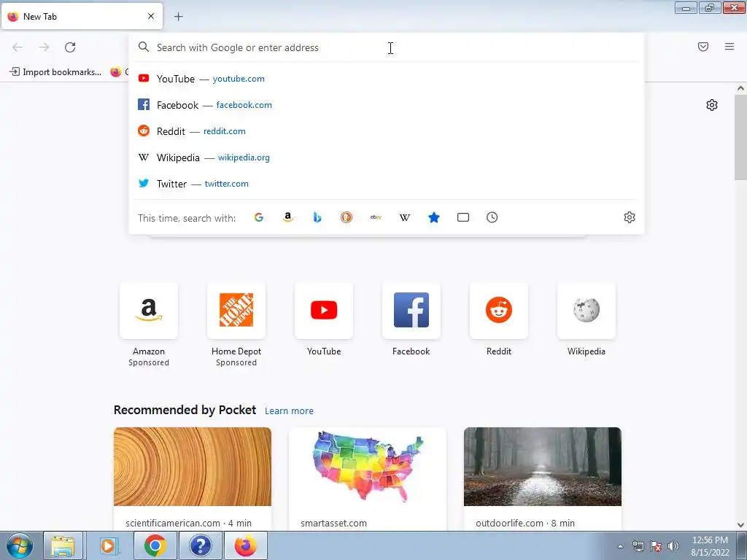Open Windows Start menu
747x560 pixels.
coord(20,545)
